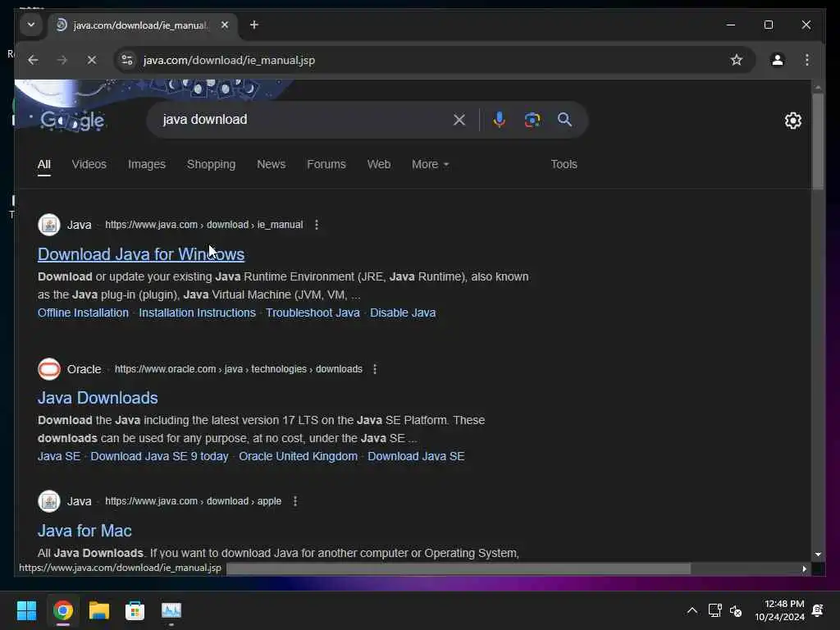
Task: Open more options for java.com ie_manual result
Action: 317,225
